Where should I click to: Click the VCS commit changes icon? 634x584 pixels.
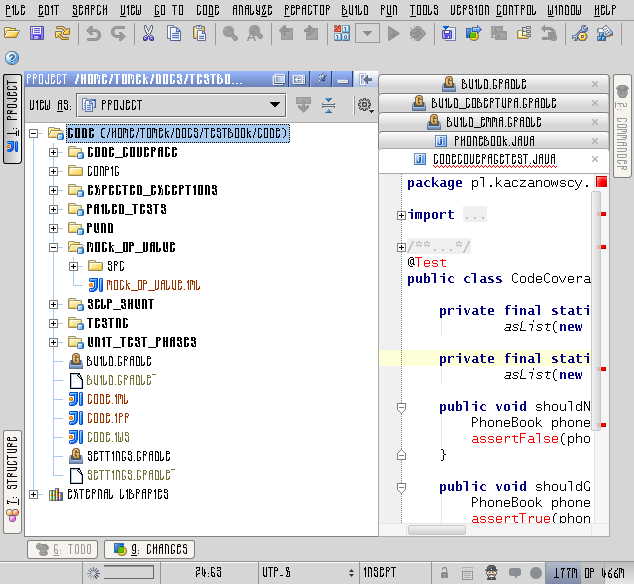[x=473, y=34]
